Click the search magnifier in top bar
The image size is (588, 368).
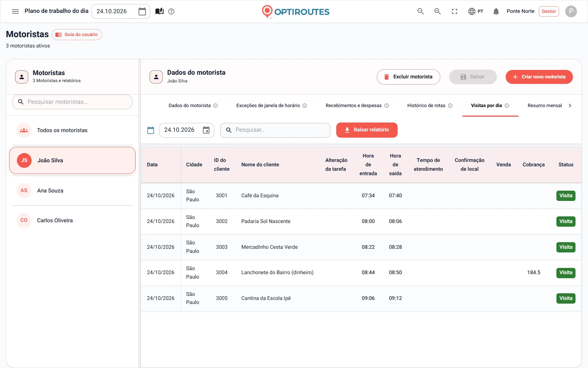point(420,11)
